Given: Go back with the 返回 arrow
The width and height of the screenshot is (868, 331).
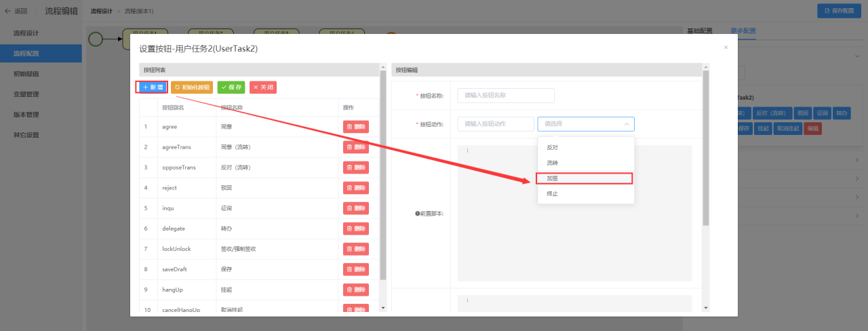Looking at the screenshot, I should 16,11.
